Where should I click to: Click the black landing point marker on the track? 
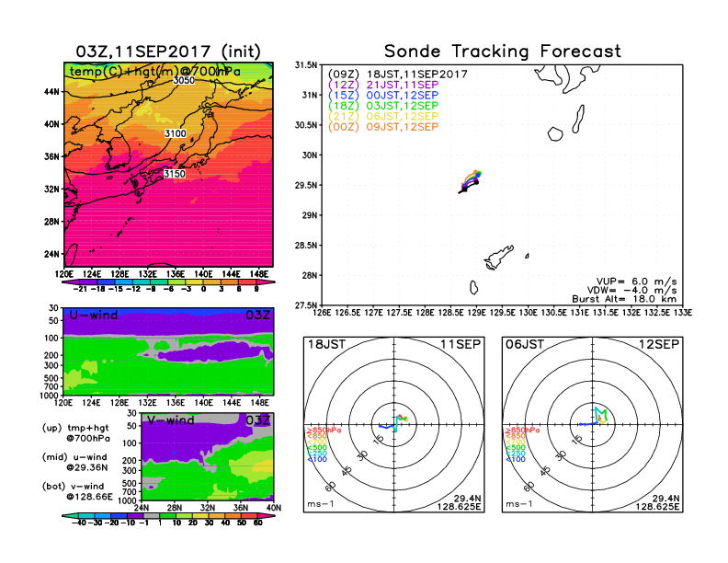[476, 182]
